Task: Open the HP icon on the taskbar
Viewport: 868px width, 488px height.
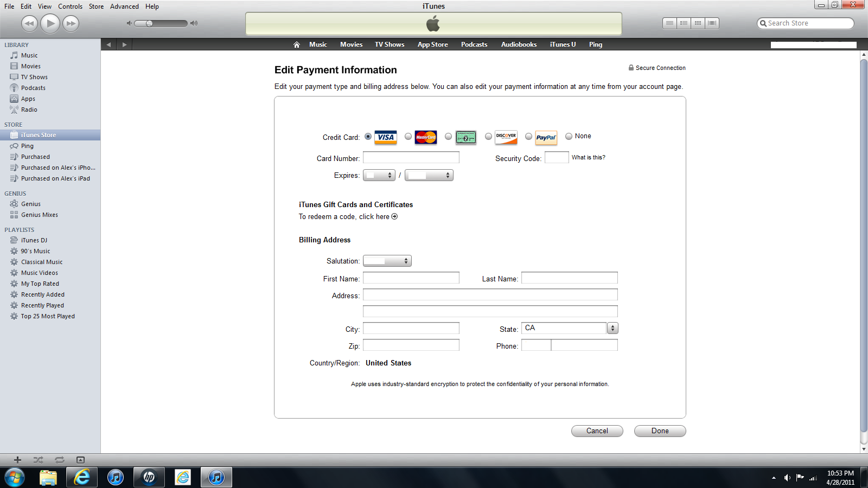Action: click(149, 477)
